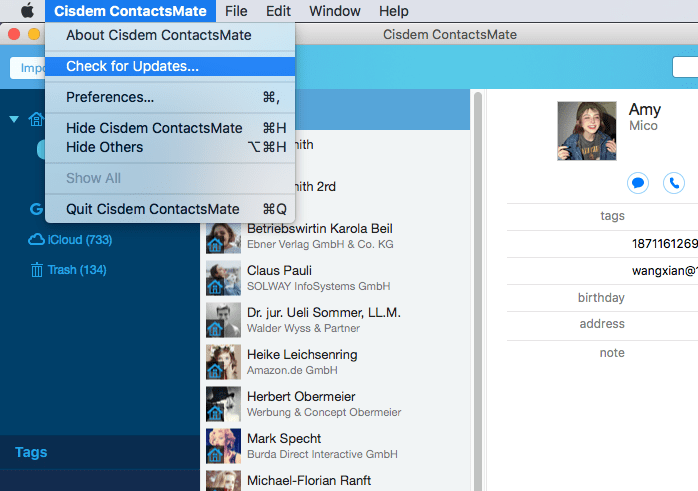Select contact Heike Leichsenring
698x491 pixels.
coord(337,362)
